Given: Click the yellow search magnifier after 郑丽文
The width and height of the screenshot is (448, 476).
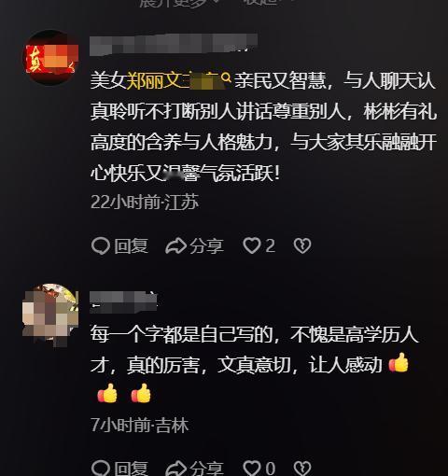Looking at the screenshot, I should (227, 77).
